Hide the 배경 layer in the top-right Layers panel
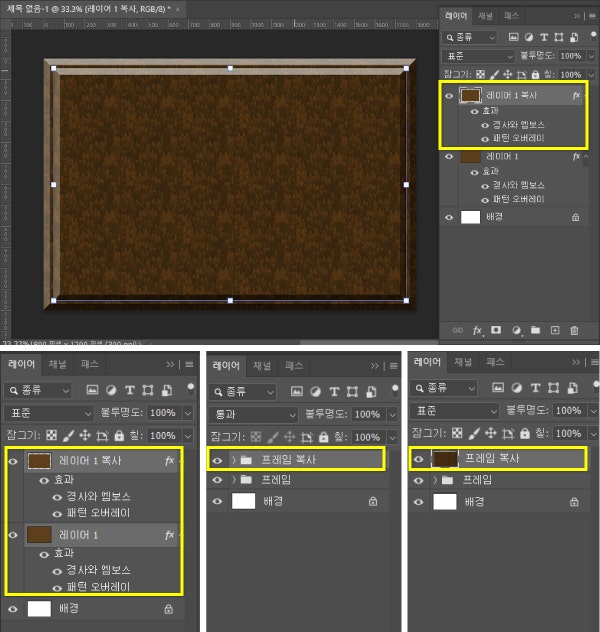The image size is (600, 632). 449,217
